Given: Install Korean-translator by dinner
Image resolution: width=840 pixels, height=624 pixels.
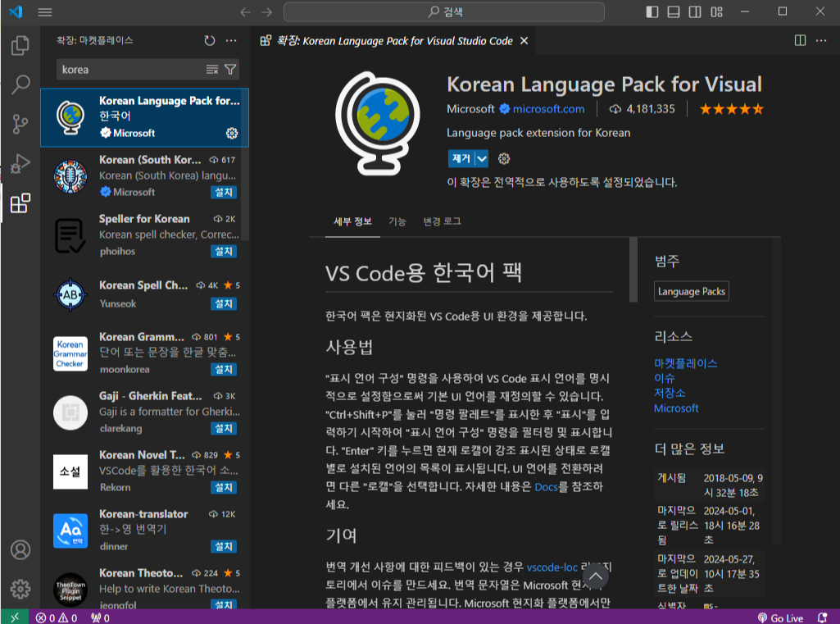Looking at the screenshot, I should (224, 546).
